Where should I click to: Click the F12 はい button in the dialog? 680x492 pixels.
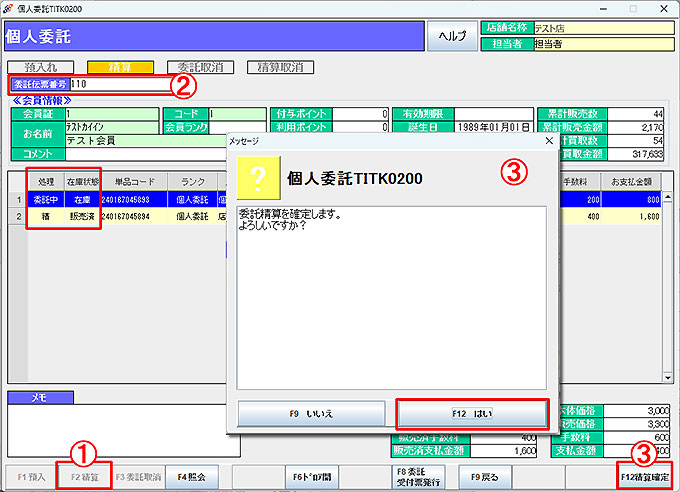tap(472, 414)
